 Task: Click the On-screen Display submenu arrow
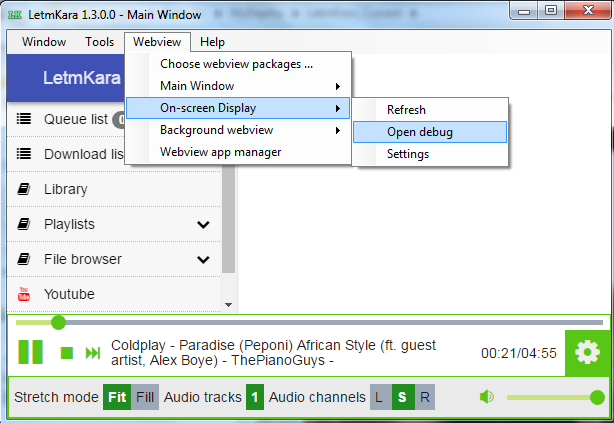338,108
